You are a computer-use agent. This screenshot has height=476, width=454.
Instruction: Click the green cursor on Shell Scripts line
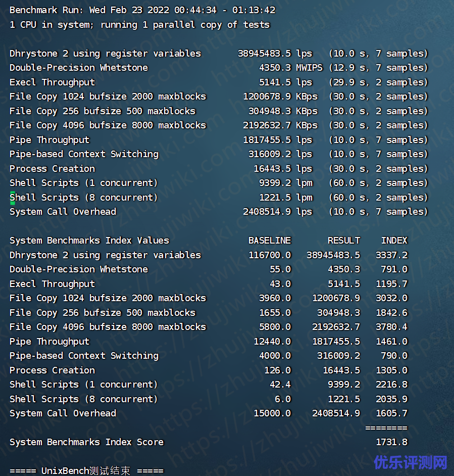[x=13, y=198]
